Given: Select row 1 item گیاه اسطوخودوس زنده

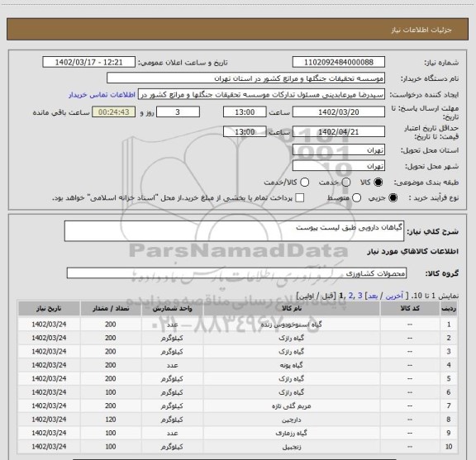Looking at the screenshot, I should [x=291, y=325].
